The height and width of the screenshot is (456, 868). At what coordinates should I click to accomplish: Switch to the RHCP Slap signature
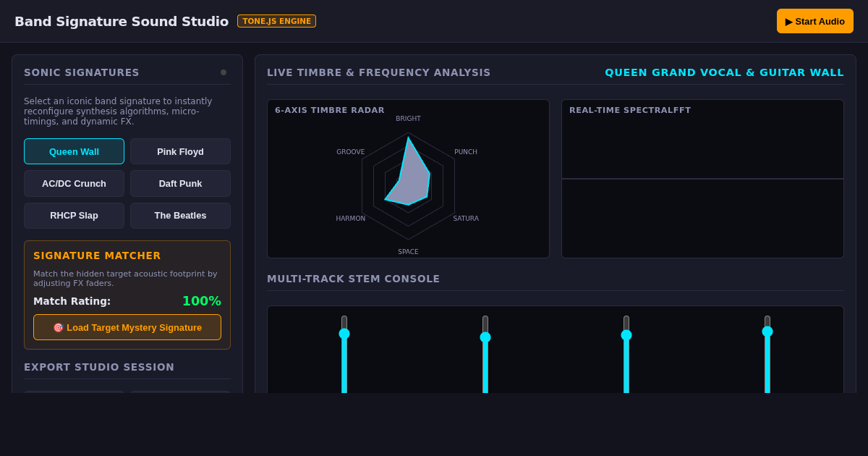click(x=74, y=215)
